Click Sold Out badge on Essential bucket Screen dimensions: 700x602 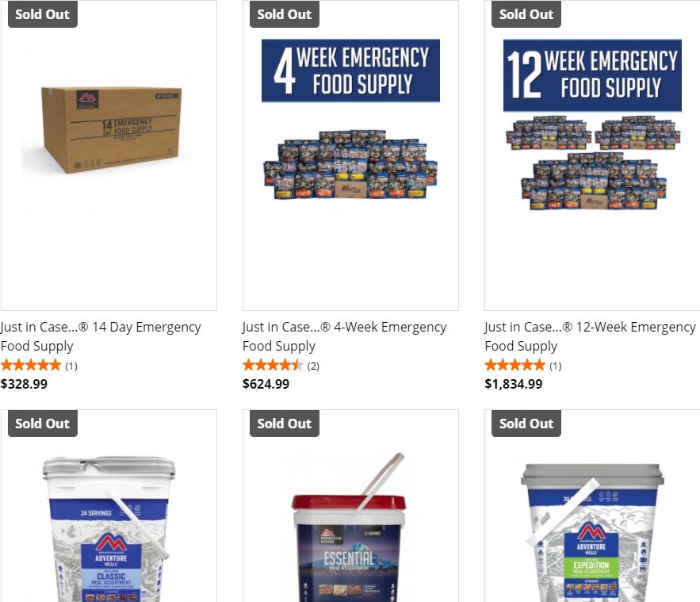pyautogui.click(x=285, y=424)
